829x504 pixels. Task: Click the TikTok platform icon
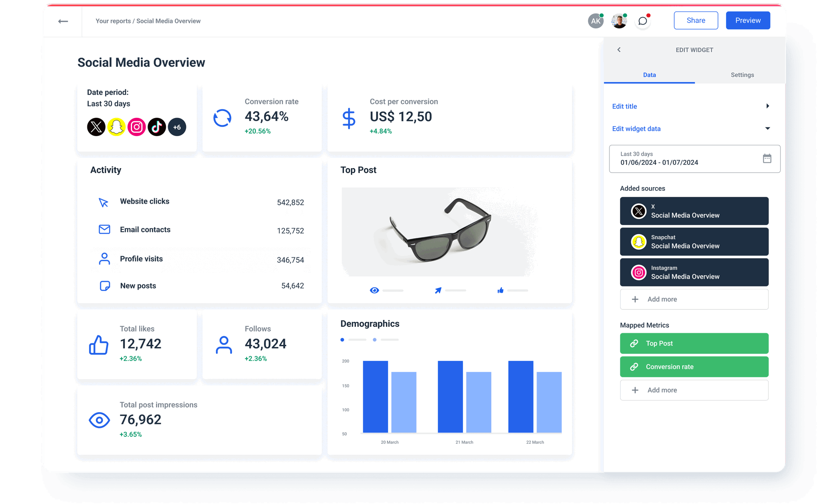tap(157, 127)
